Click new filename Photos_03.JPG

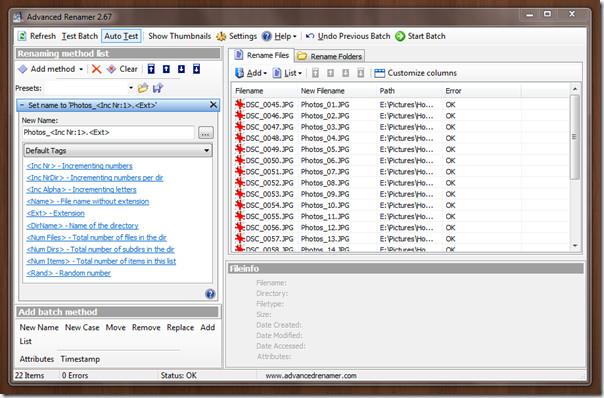pyautogui.click(x=325, y=127)
